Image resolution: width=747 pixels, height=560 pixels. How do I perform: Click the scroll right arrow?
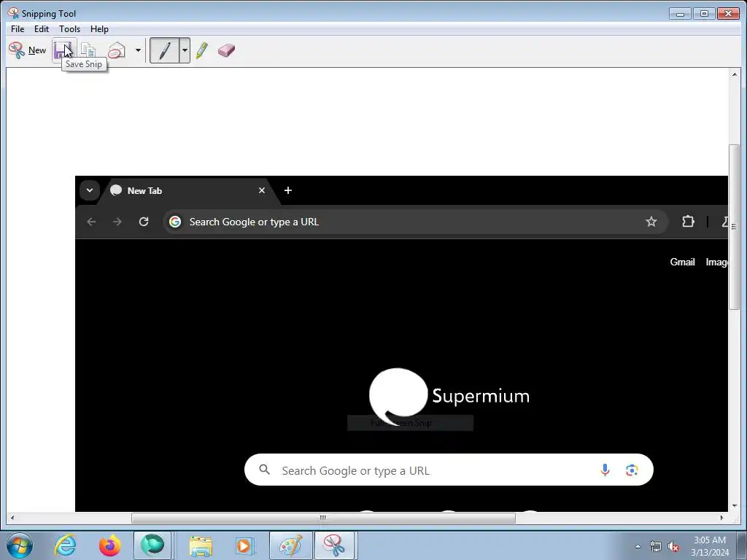[x=721, y=518]
